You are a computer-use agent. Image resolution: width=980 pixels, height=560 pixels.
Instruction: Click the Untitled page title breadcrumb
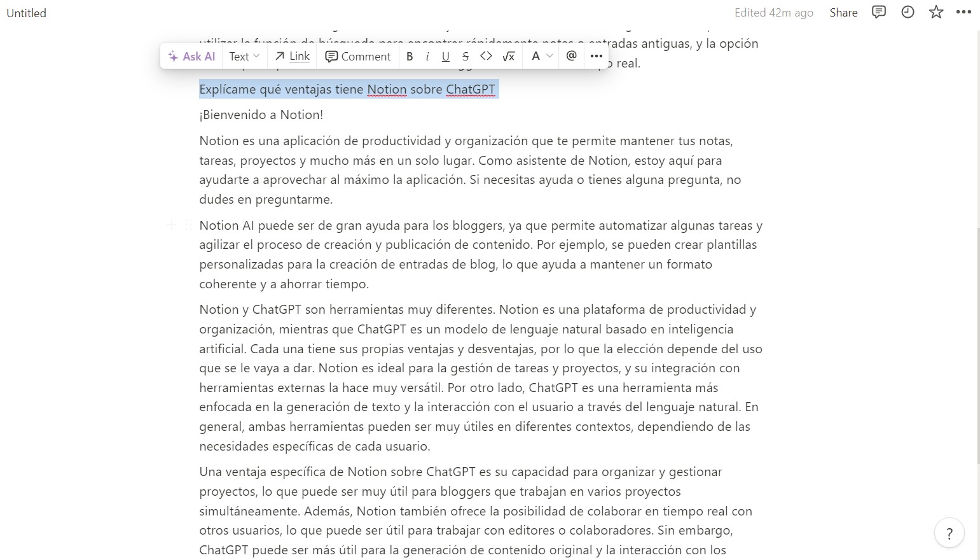pos(26,13)
